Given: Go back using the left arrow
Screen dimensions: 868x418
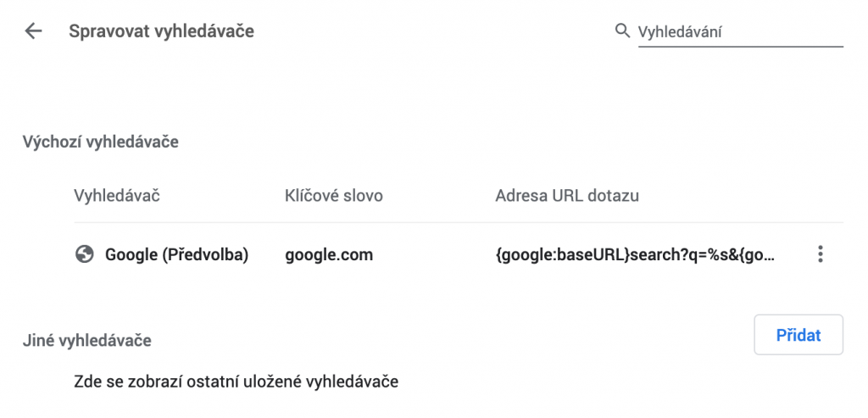Looking at the screenshot, I should (x=33, y=31).
